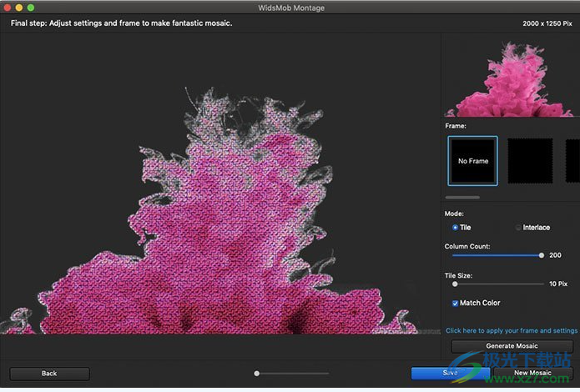Screen dimensions: 580x392
Task: Choose the second black frame thumbnail
Action: 531,161
